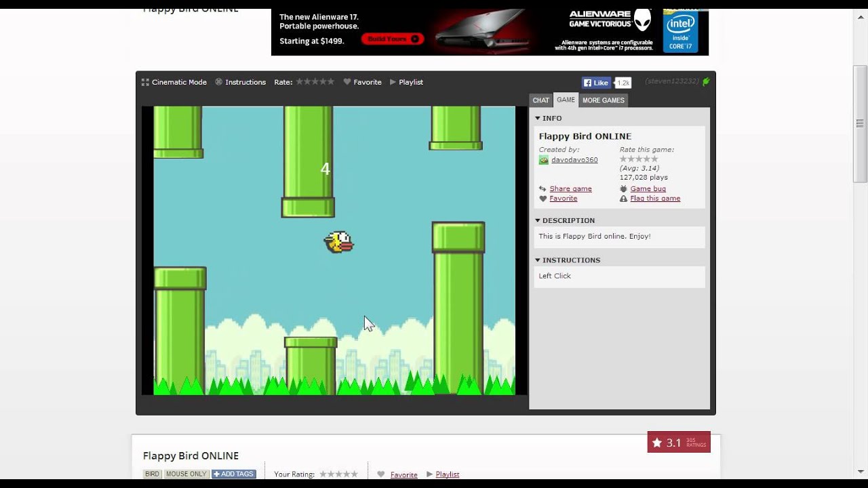Click Playlist link below the game title
The height and width of the screenshot is (488, 868).
pyautogui.click(x=448, y=474)
